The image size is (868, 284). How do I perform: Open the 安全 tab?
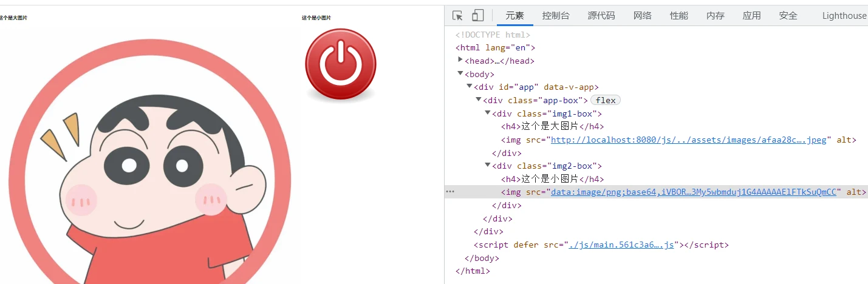point(788,16)
